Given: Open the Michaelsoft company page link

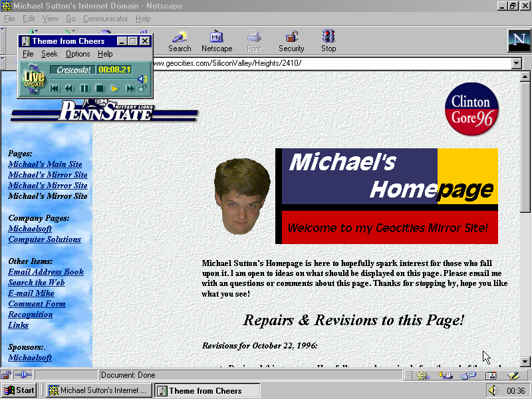Looking at the screenshot, I should [29, 229].
